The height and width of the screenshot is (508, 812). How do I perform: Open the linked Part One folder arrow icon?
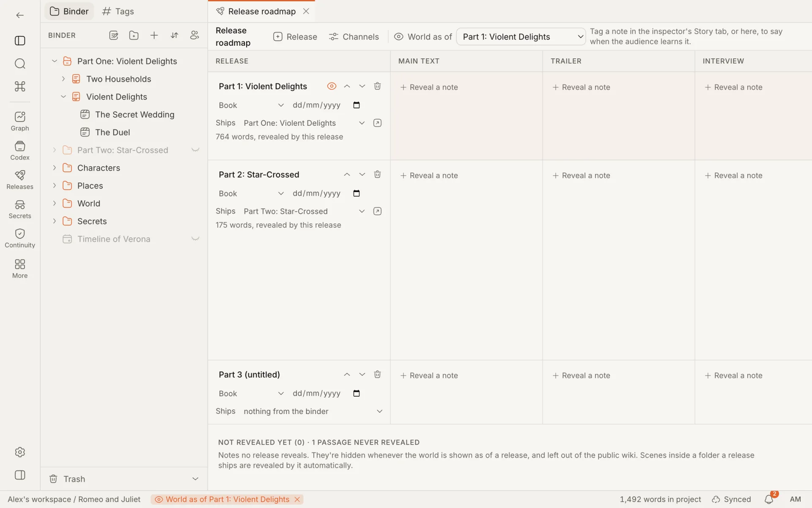click(x=377, y=123)
